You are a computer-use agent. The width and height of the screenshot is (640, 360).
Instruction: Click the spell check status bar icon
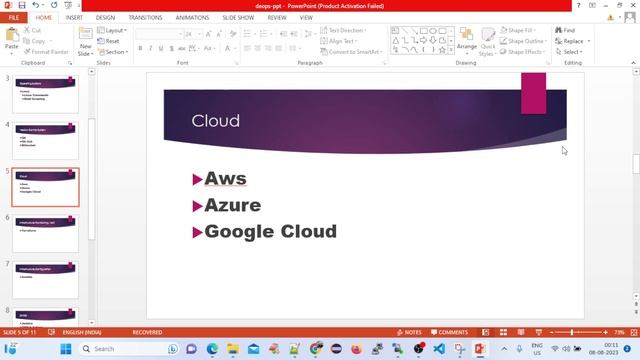click(51, 332)
